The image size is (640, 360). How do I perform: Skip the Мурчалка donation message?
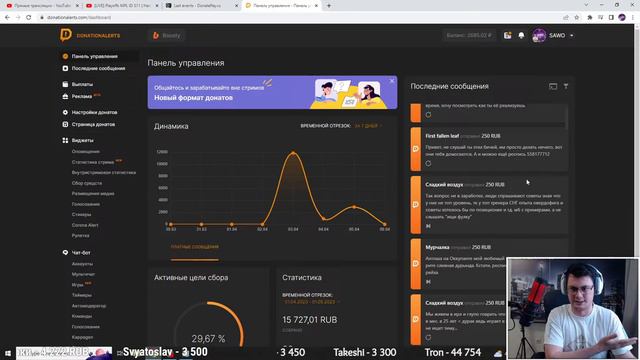pos(428,282)
